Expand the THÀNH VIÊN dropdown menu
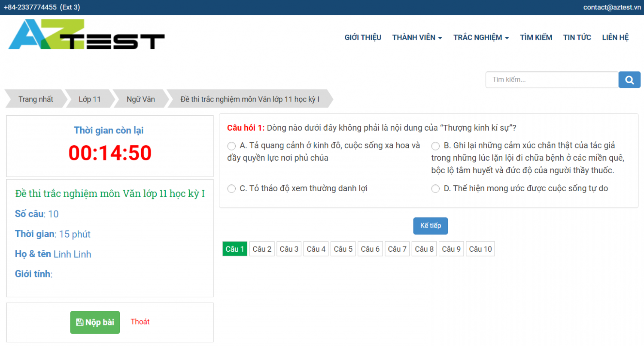Screen dimensions: 644x346 417,38
